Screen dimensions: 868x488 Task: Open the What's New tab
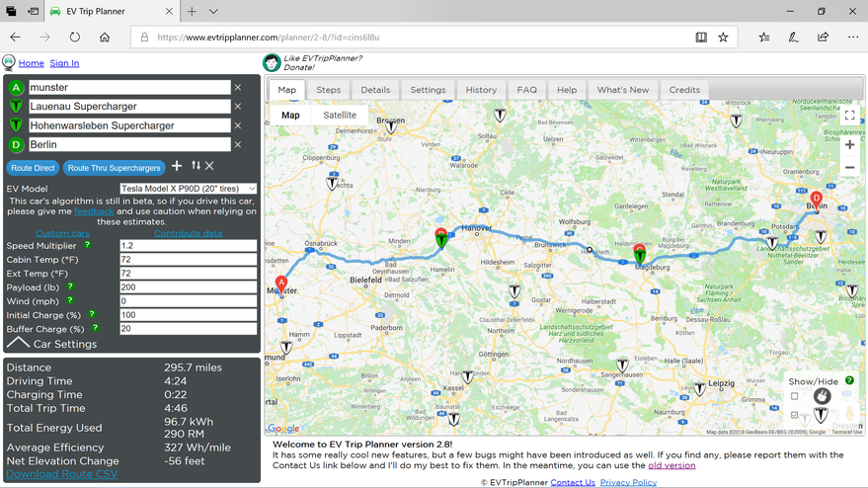point(622,90)
